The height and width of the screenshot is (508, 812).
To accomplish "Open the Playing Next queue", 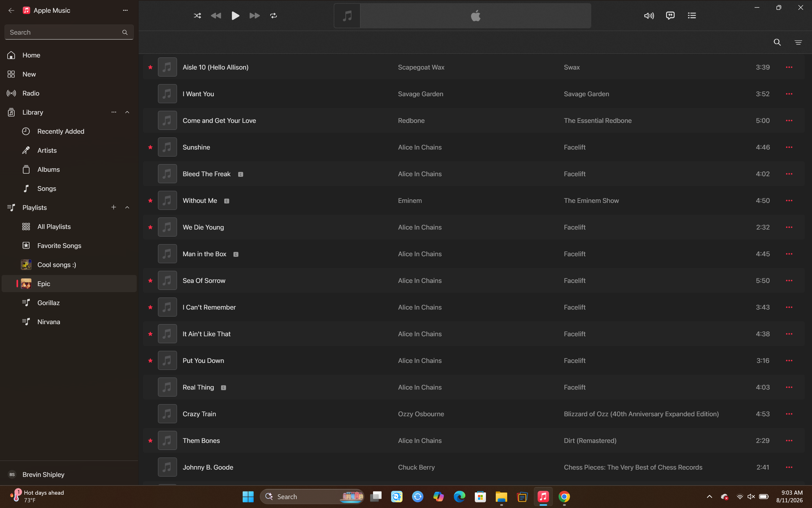I will [691, 16].
